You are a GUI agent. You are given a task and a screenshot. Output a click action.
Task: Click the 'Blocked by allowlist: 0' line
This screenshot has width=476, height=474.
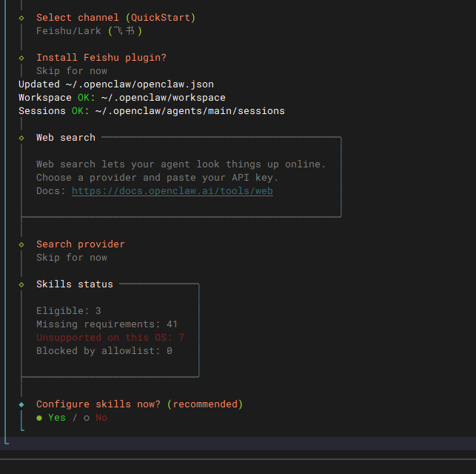(x=104, y=351)
